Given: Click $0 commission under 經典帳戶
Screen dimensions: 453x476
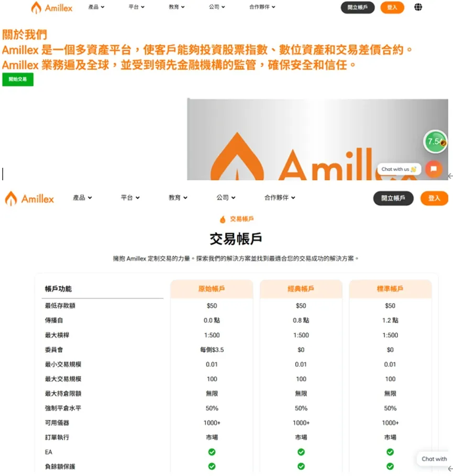Looking at the screenshot, I should 301,350.
